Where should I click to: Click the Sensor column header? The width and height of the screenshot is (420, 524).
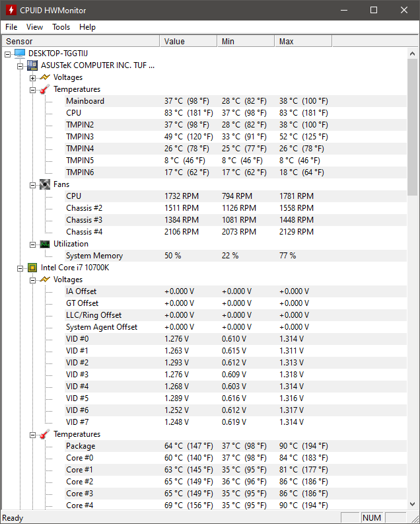(79, 41)
